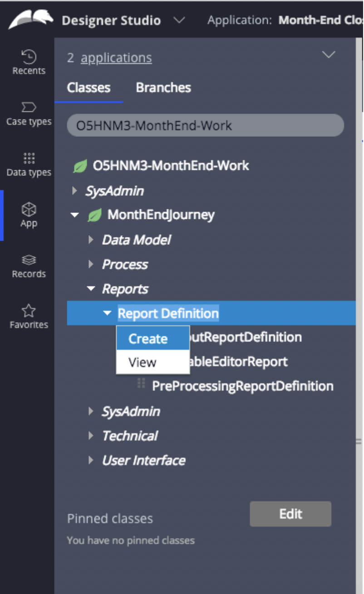Collapse the MonthEndJourney node
This screenshot has width=364, height=594.
75,215
